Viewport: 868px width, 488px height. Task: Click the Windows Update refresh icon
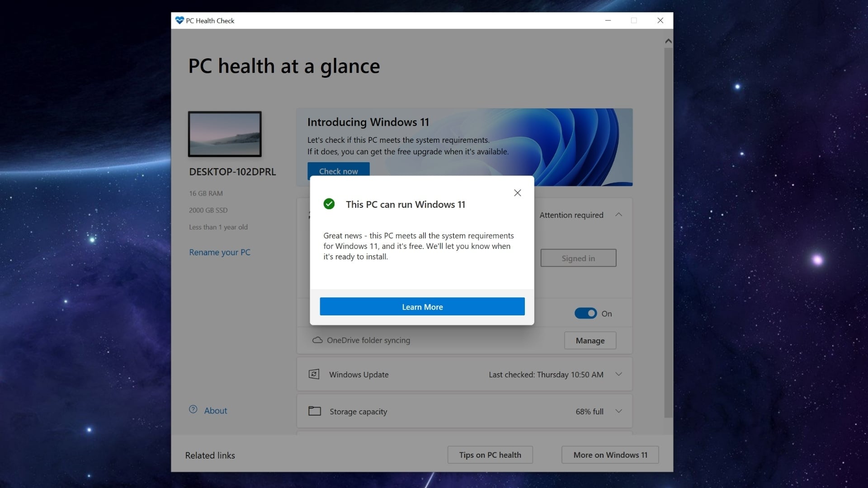(315, 374)
